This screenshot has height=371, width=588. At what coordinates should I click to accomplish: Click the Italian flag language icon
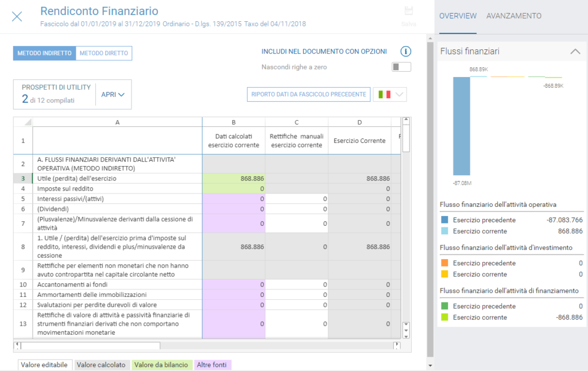(384, 95)
